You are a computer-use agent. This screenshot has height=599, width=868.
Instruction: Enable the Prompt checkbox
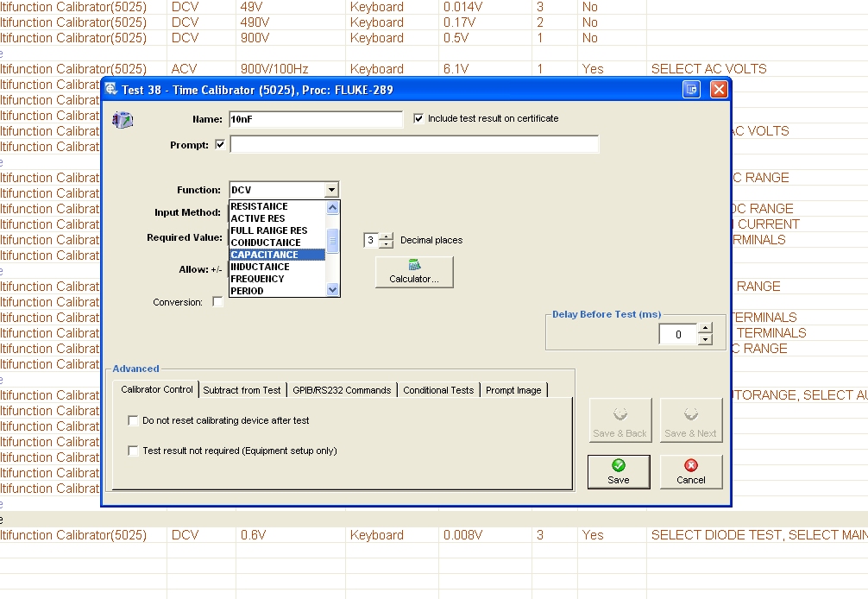(x=220, y=144)
